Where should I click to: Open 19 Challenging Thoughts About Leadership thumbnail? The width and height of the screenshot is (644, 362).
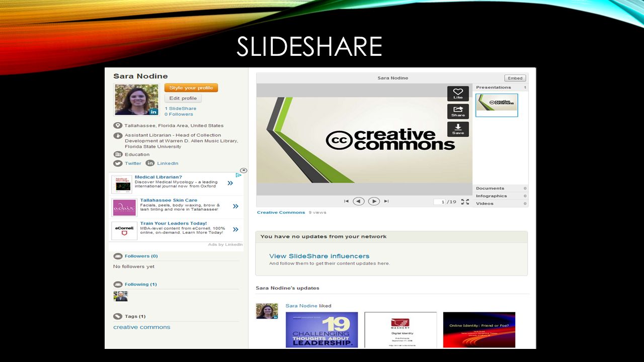322,330
